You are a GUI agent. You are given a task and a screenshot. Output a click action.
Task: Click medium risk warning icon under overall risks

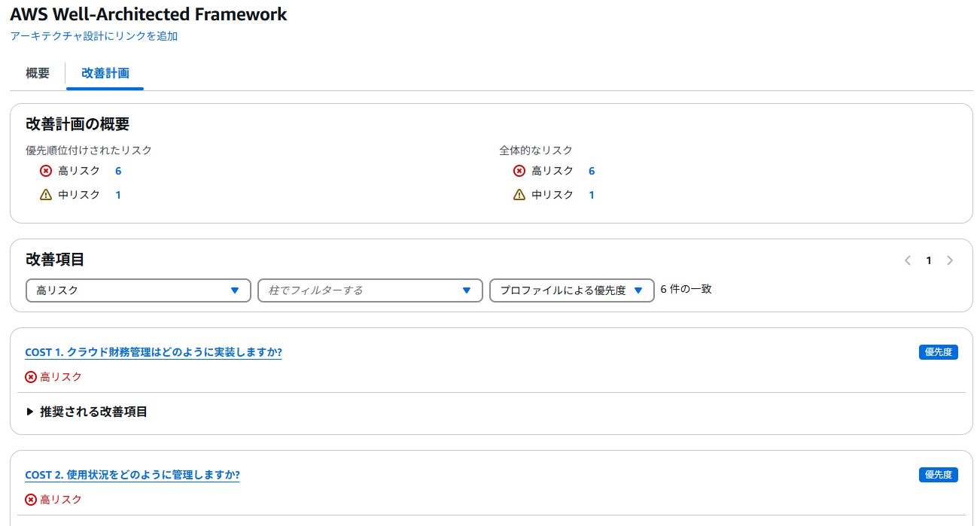(x=519, y=195)
